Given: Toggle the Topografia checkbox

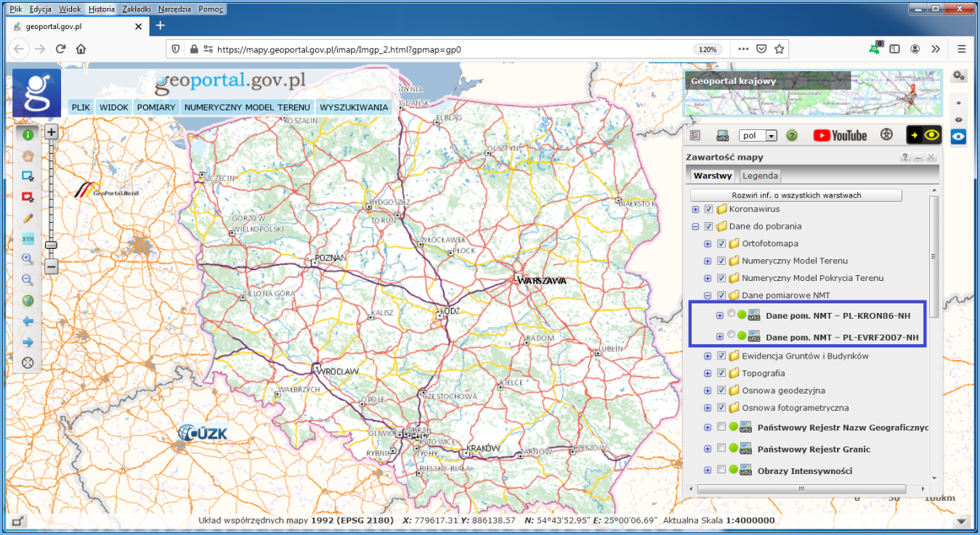Looking at the screenshot, I should click(x=721, y=373).
